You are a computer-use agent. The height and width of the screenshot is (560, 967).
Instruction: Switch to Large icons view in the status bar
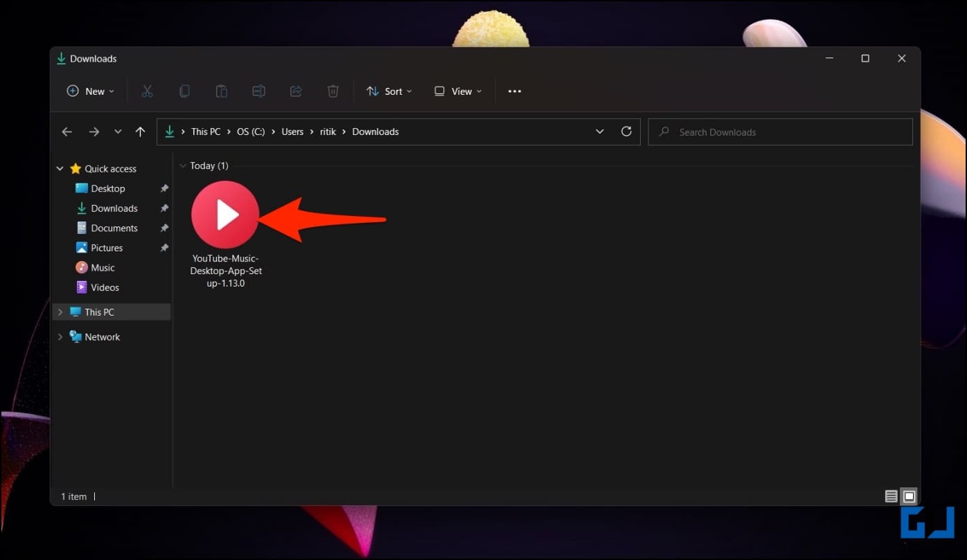pos(910,496)
